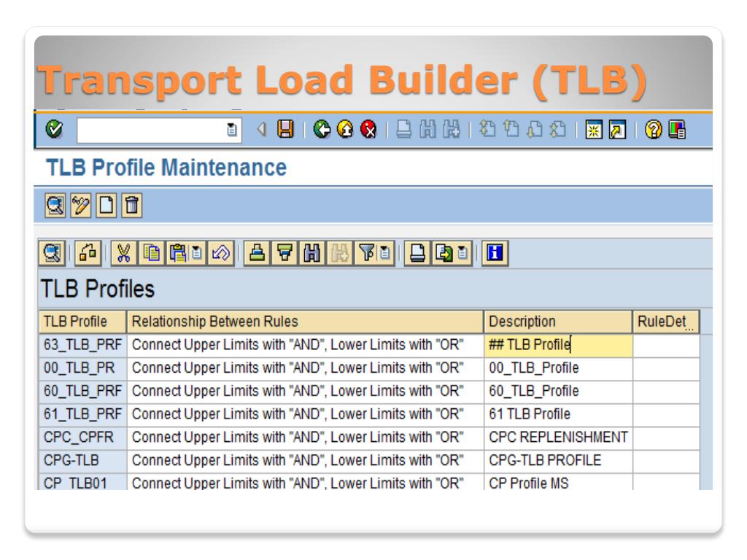Create new profile with blank page icon
Screen dimensions: 747x560
point(106,206)
